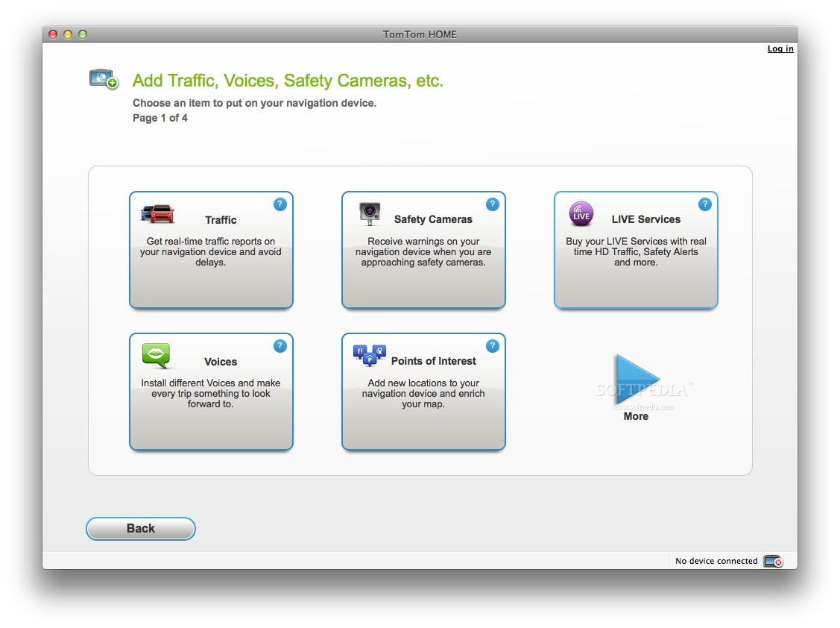This screenshot has width=840, height=628.
Task: Click the purple LIVE Services icon
Action: (581, 213)
